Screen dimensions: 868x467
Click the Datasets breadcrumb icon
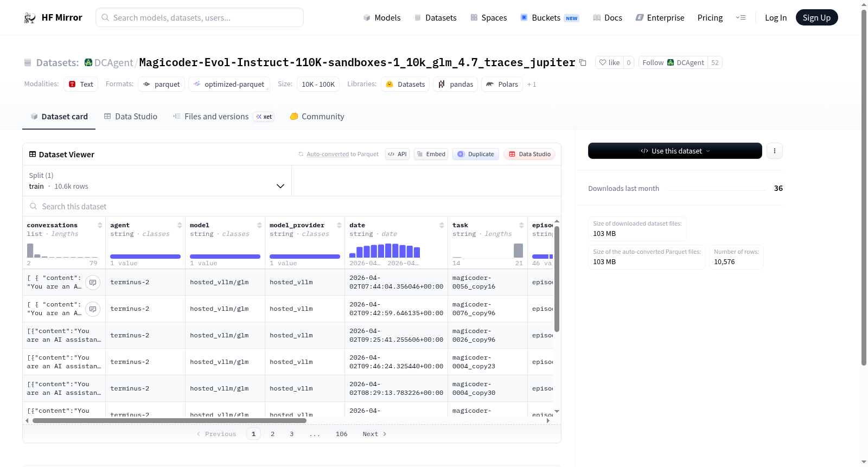click(28, 63)
